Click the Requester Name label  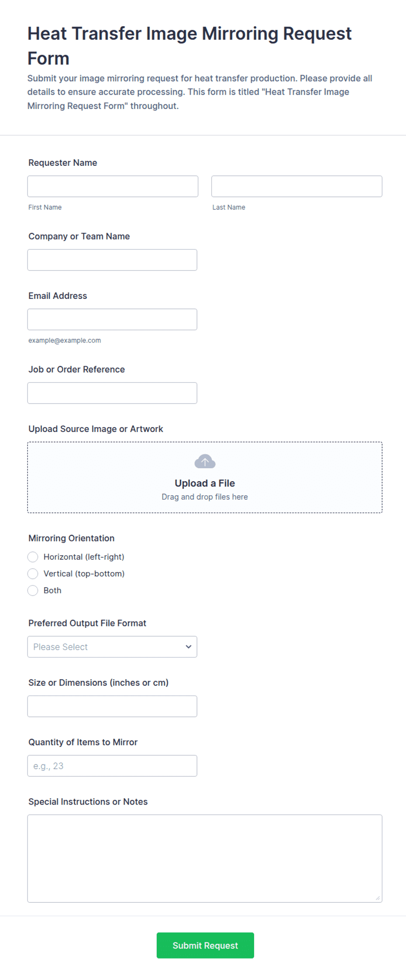coord(63,163)
